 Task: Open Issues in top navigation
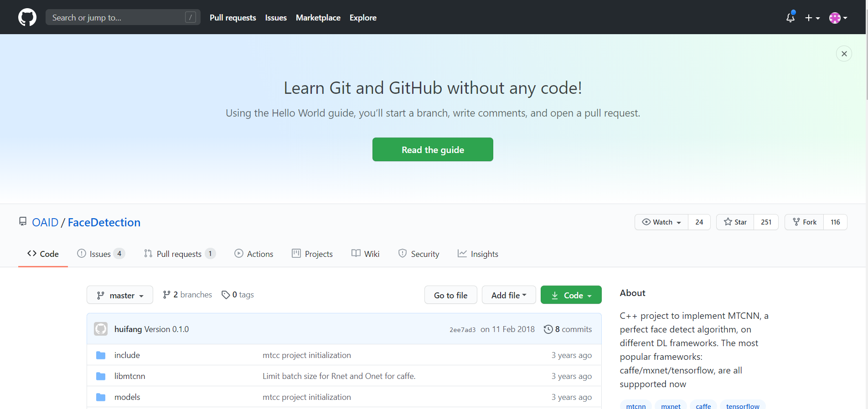pos(276,17)
